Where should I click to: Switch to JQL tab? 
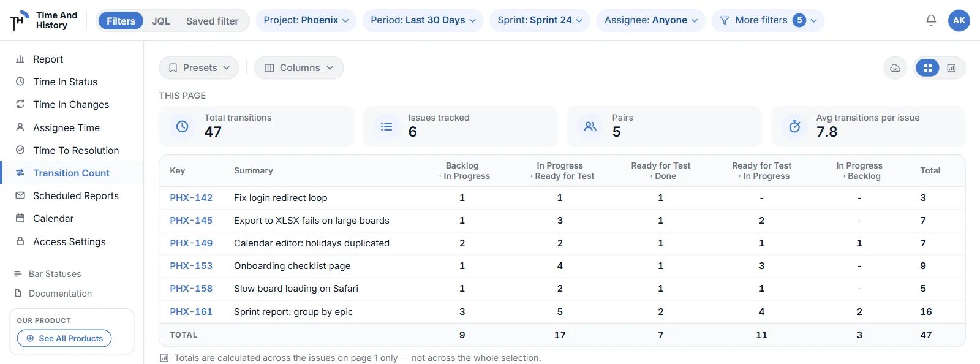[x=160, y=21]
